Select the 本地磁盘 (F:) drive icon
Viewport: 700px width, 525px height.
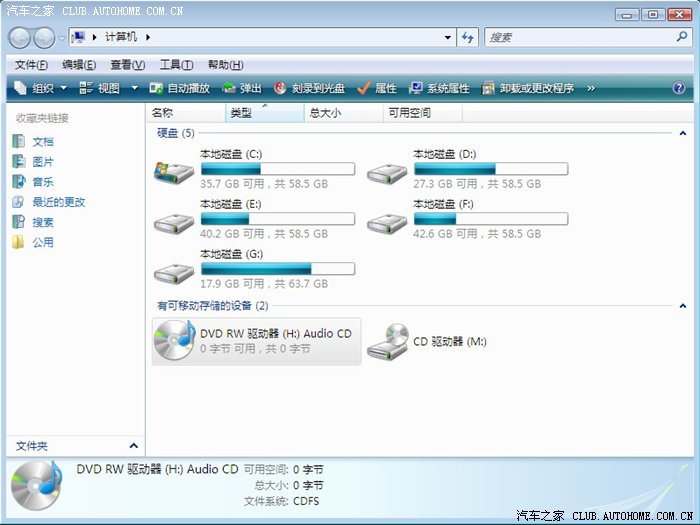(387, 223)
